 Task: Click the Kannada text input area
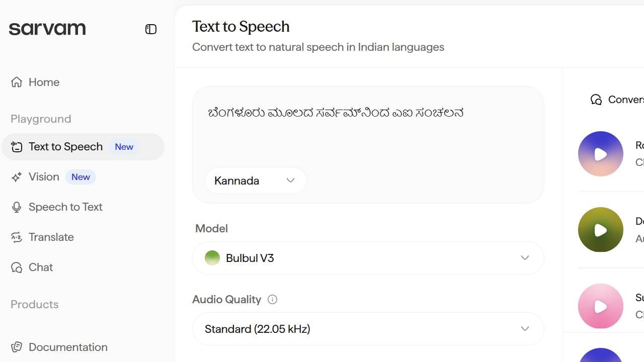coord(367,131)
